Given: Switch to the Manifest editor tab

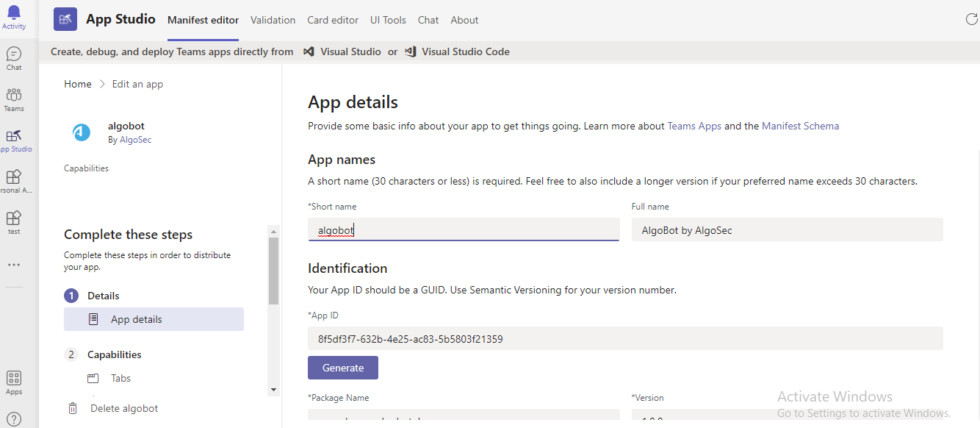Looking at the screenshot, I should [203, 20].
